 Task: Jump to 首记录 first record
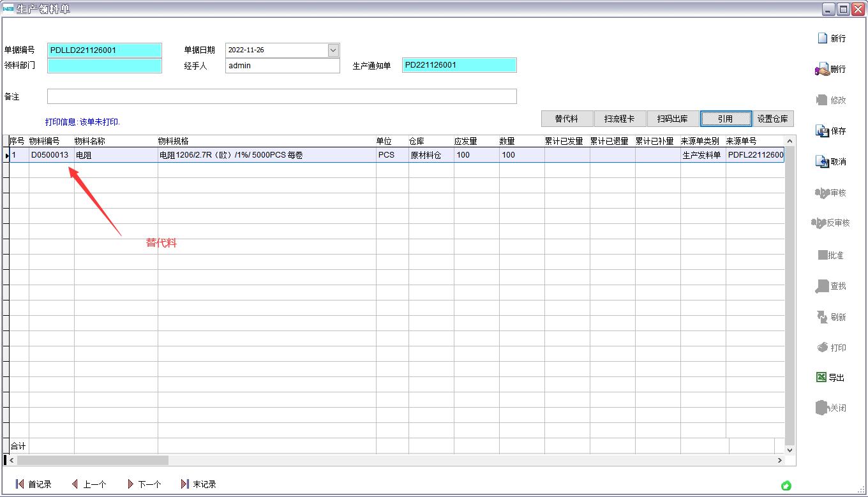point(20,484)
